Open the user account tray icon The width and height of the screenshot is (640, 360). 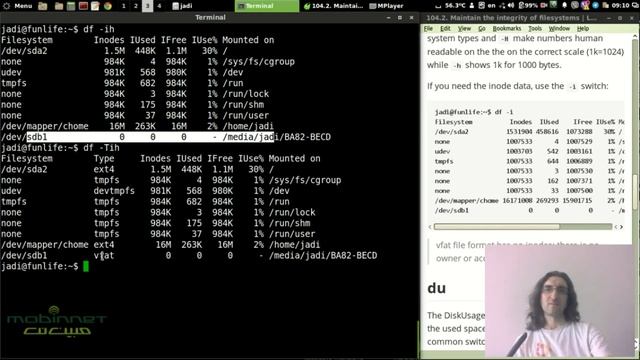[x=472, y=6]
